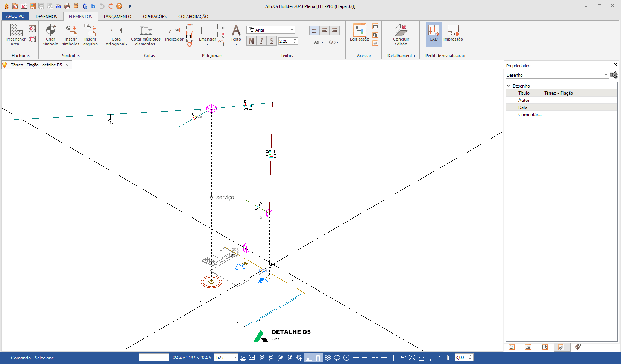Open the ARQUIVO menu
The height and width of the screenshot is (364, 621).
[15, 17]
